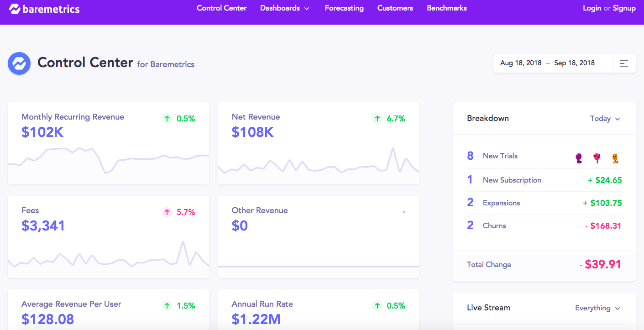Open the Customers nav item
This screenshot has height=330, width=644.
pos(395,8)
